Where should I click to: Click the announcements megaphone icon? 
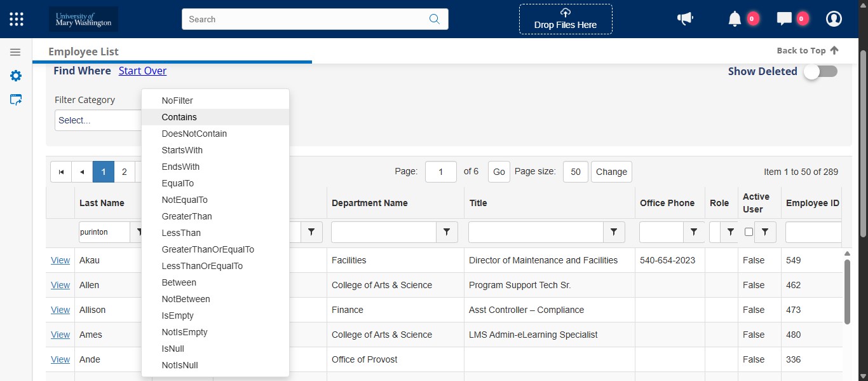tap(685, 19)
